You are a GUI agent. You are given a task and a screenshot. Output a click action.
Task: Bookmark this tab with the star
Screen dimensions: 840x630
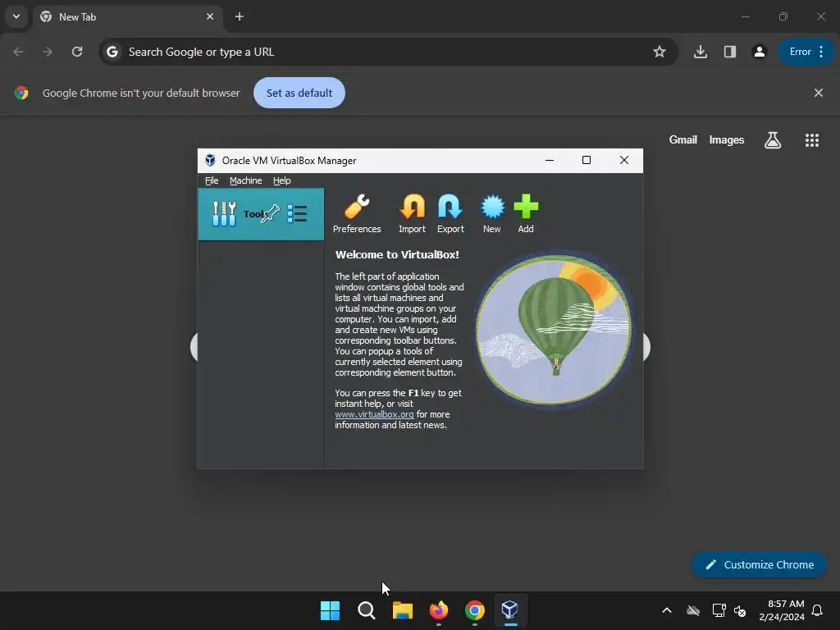pyautogui.click(x=660, y=52)
